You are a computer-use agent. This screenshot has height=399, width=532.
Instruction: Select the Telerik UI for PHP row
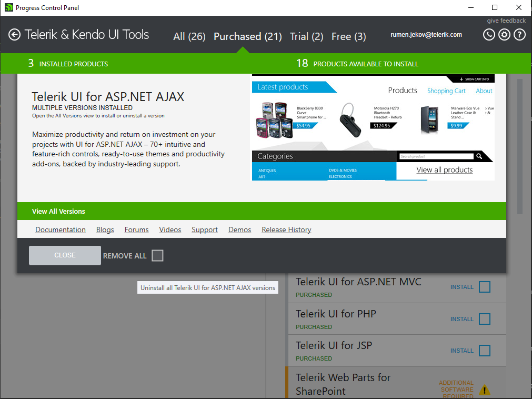coord(397,319)
